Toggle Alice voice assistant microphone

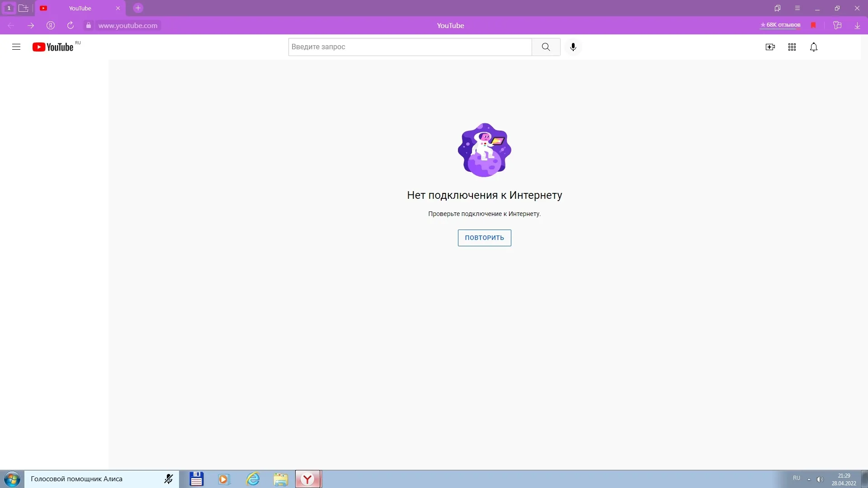pyautogui.click(x=169, y=479)
